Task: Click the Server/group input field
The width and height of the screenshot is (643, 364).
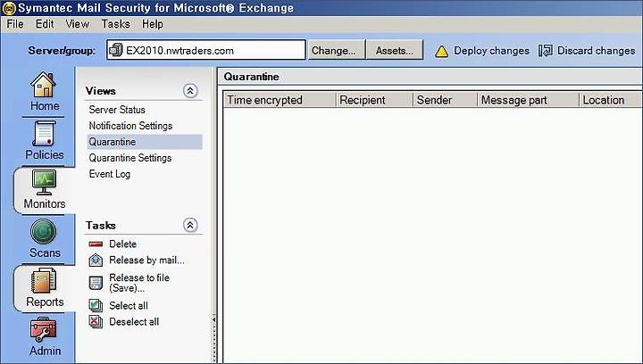Action: (206, 50)
